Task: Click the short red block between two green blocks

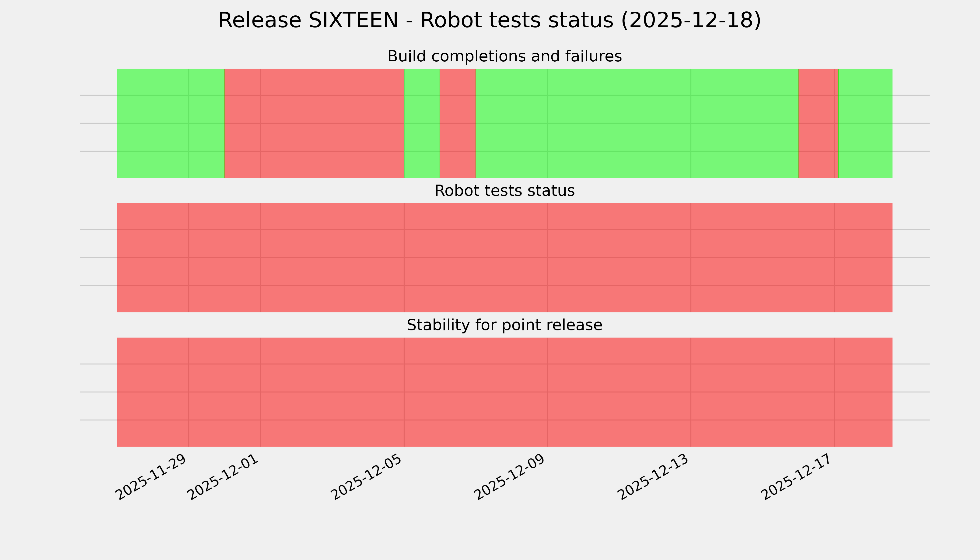Action: pos(458,123)
